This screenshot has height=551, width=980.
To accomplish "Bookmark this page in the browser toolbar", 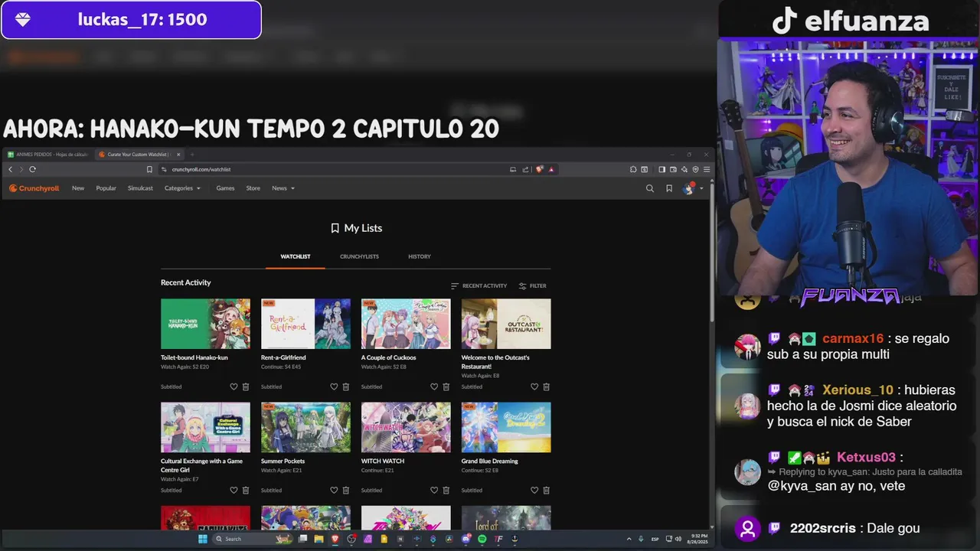I will (x=149, y=169).
